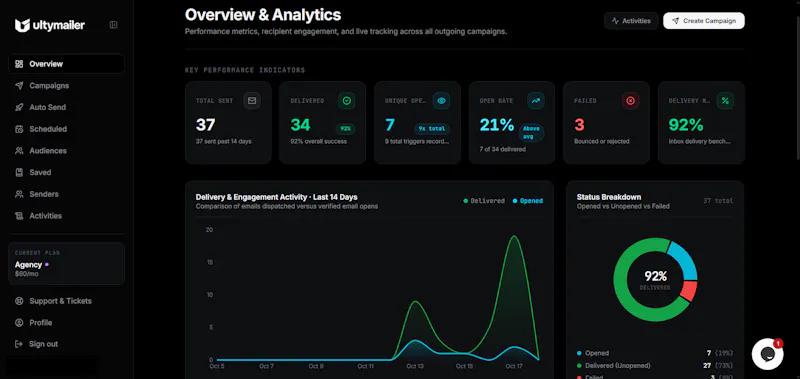The width and height of the screenshot is (800, 379).
Task: Click the Overview grid icon in sidebar
Action: click(x=19, y=64)
